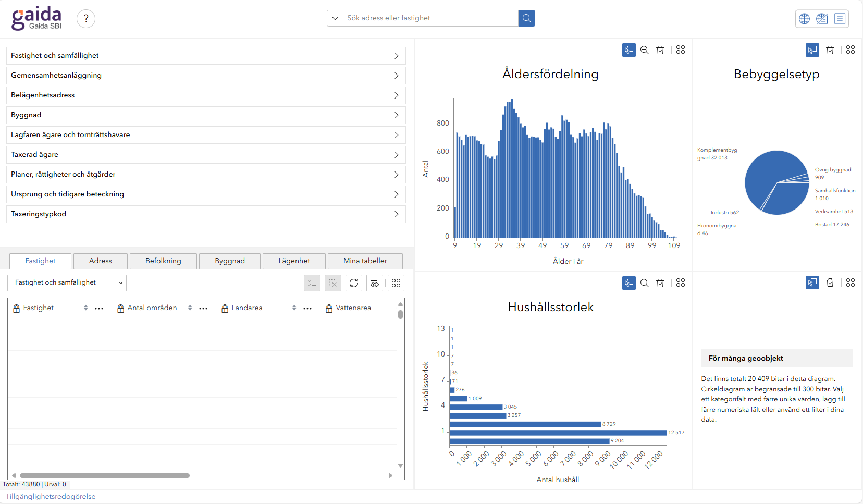Click the search magnifier button

(x=526, y=18)
